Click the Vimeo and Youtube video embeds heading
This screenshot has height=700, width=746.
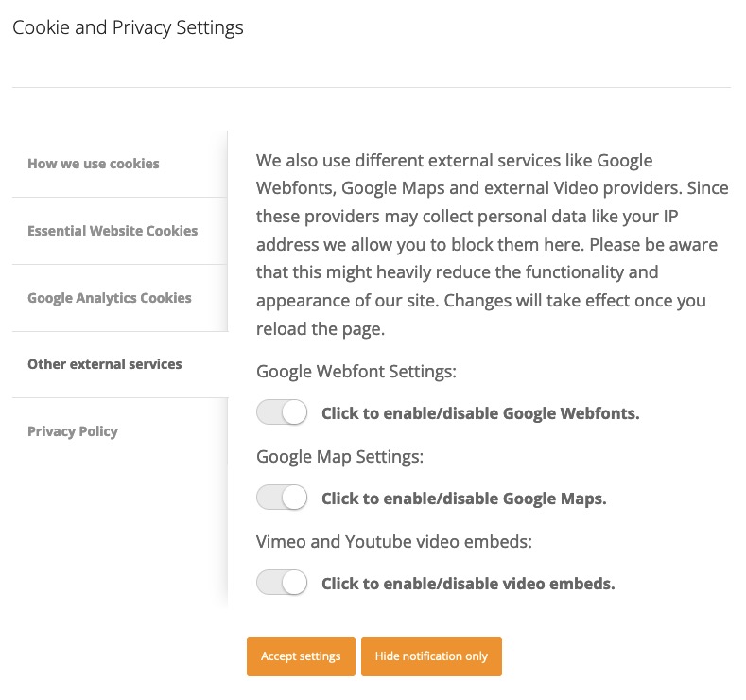394,541
